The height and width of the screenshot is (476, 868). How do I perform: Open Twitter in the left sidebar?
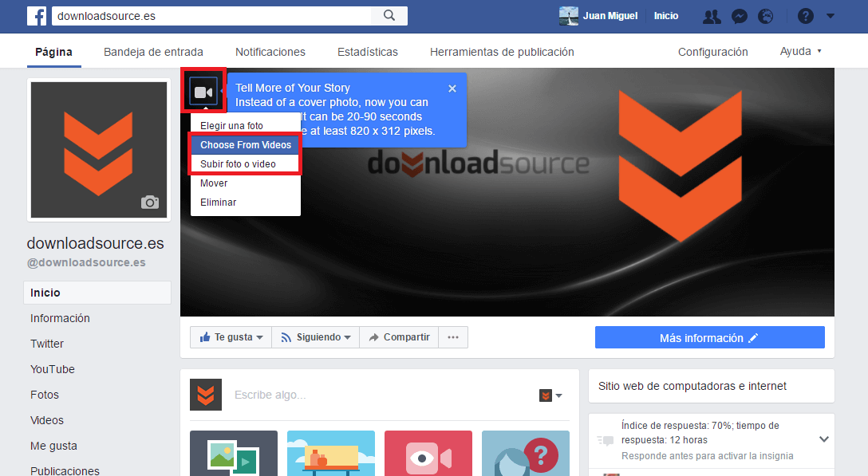click(x=47, y=344)
